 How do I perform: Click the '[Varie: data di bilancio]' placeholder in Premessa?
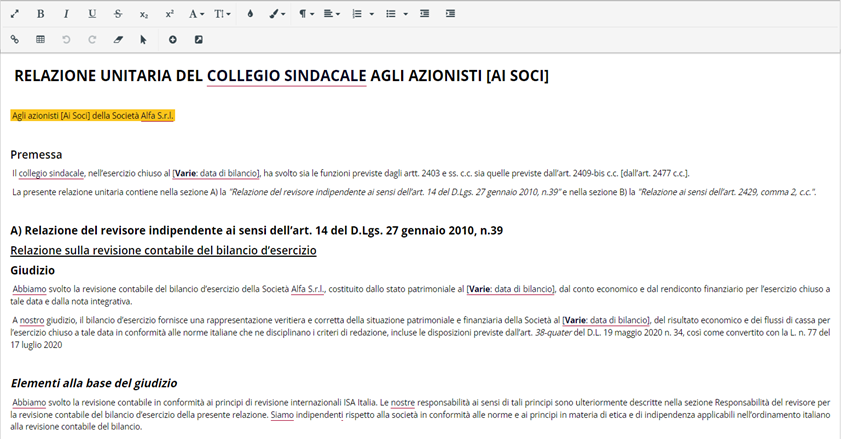(216, 173)
